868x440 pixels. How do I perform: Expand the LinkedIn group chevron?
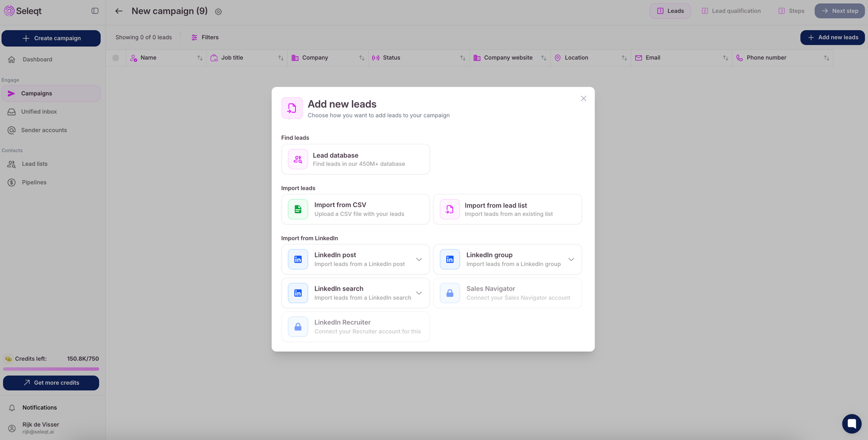pos(571,259)
